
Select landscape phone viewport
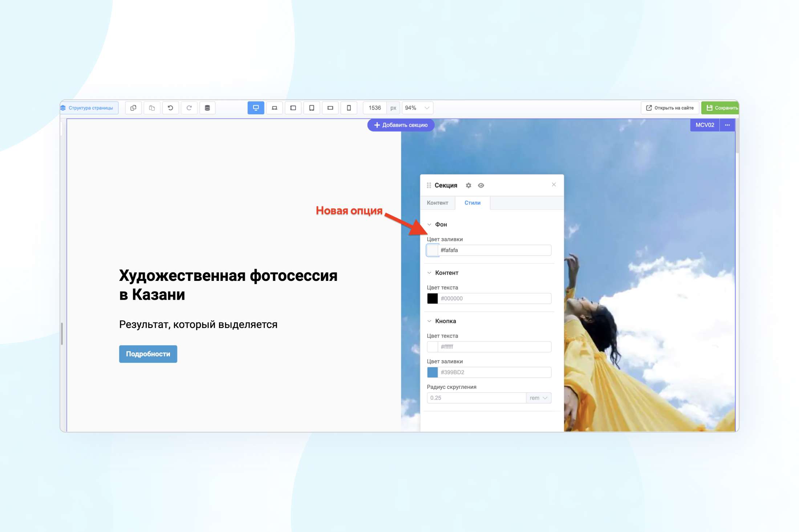pyautogui.click(x=330, y=108)
